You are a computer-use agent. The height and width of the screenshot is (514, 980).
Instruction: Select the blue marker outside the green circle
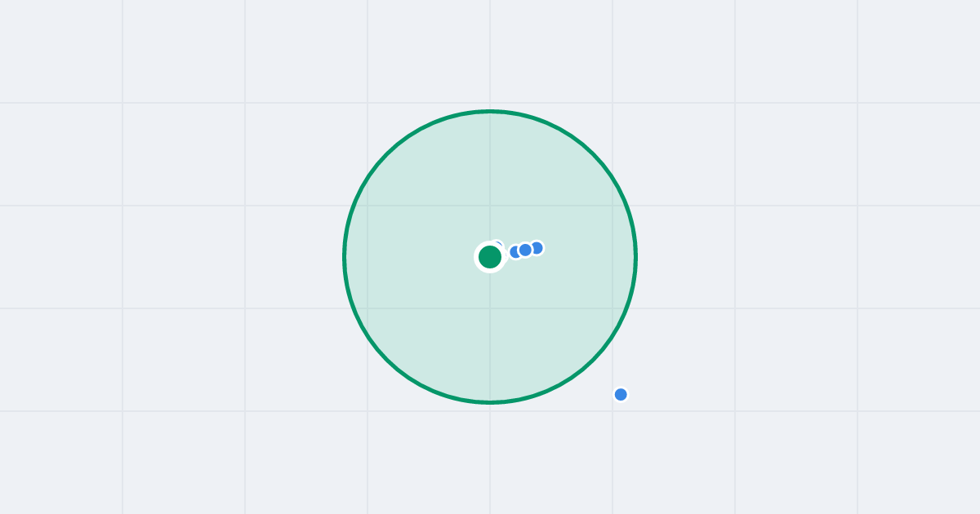[621, 395]
